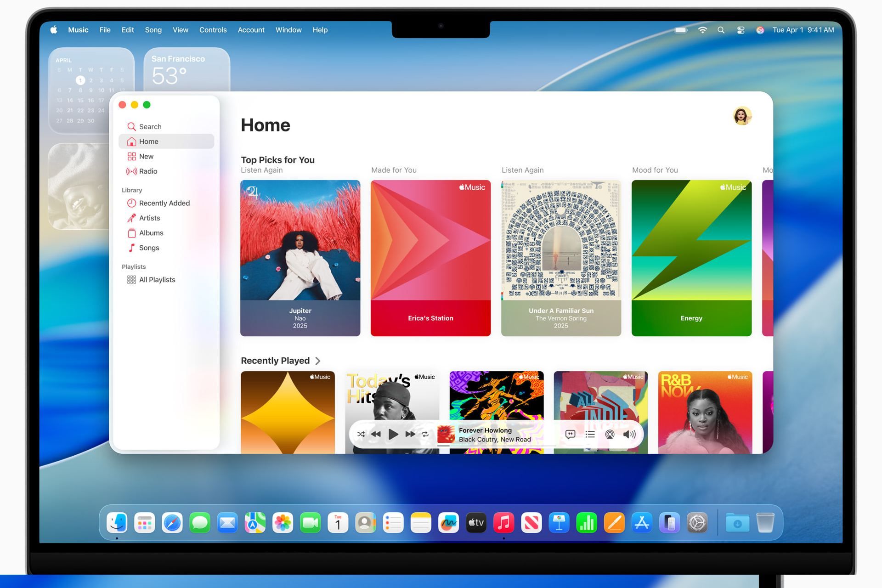Open Mail from the Dock
The height and width of the screenshot is (588, 882).
[x=227, y=523]
